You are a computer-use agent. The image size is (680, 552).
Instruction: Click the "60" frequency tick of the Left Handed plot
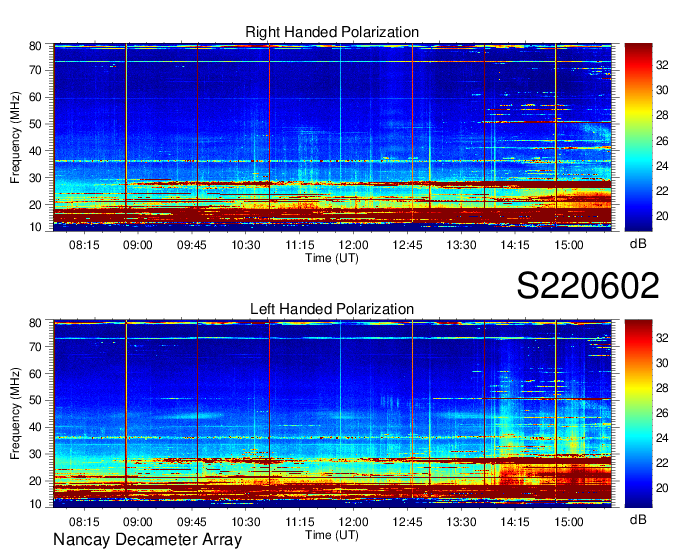[35, 374]
